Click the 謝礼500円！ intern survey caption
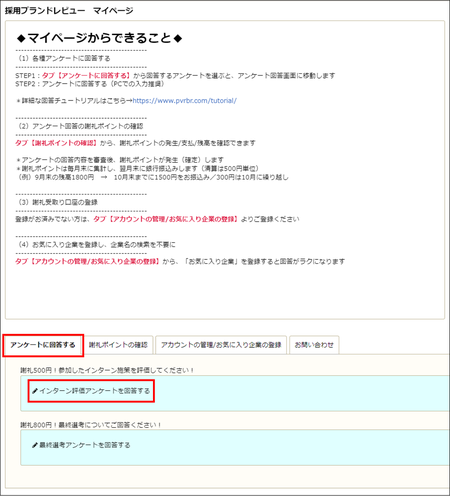Screen dimensions: 450x496 click(107, 370)
